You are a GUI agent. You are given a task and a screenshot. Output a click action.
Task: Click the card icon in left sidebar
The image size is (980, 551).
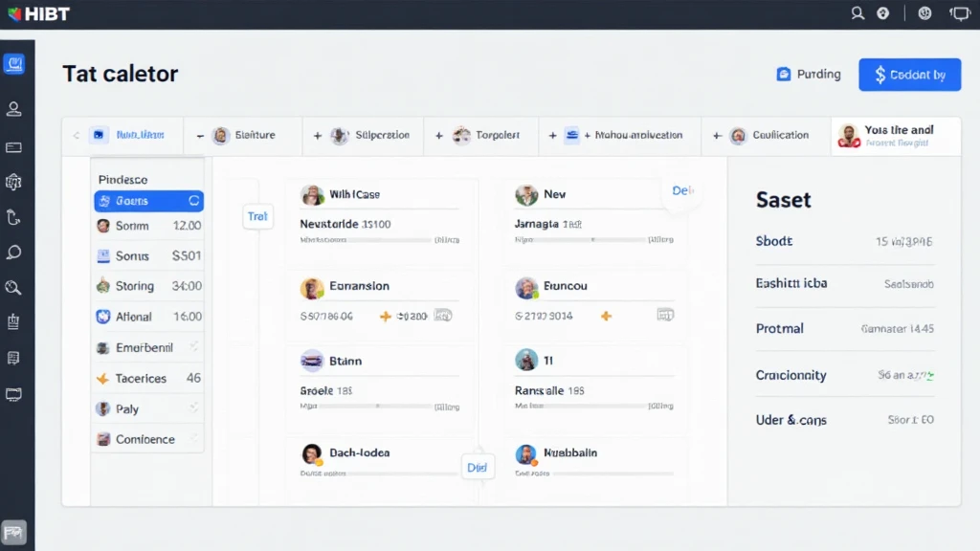click(x=13, y=147)
